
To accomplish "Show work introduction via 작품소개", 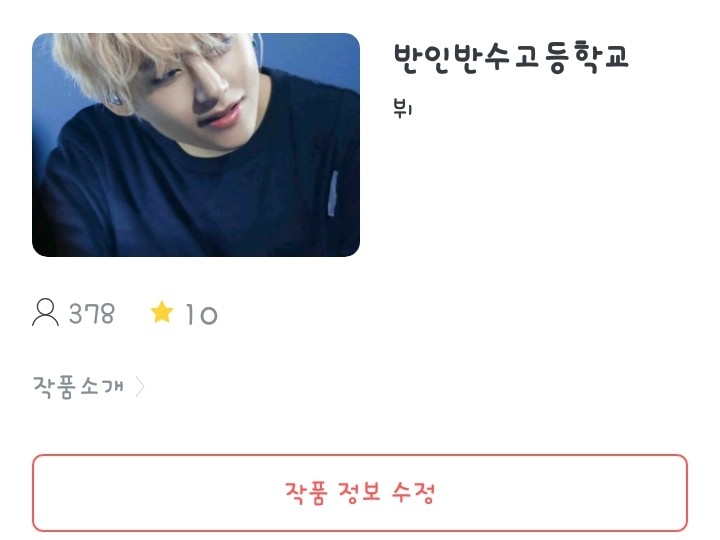I will (78, 387).
